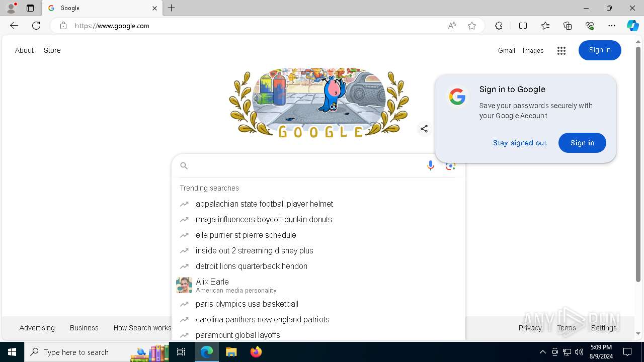
Task: Open the Google Store link
Action: point(52,50)
